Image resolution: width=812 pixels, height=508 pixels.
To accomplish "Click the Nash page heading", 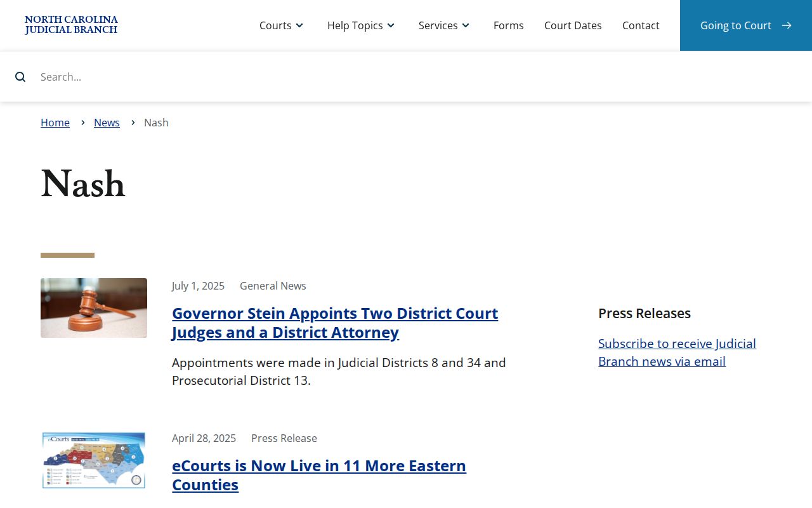I will coord(83,185).
